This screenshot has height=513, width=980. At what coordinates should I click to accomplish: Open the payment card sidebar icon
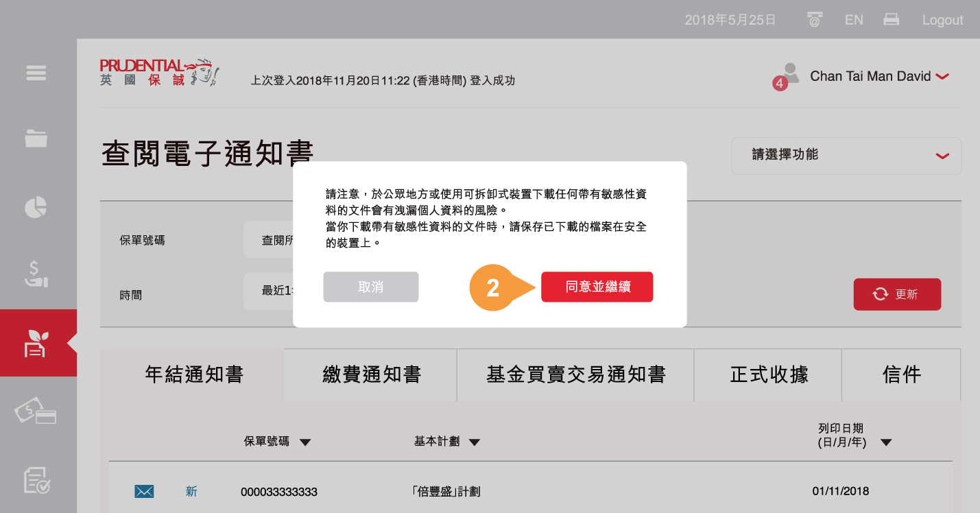(36, 413)
